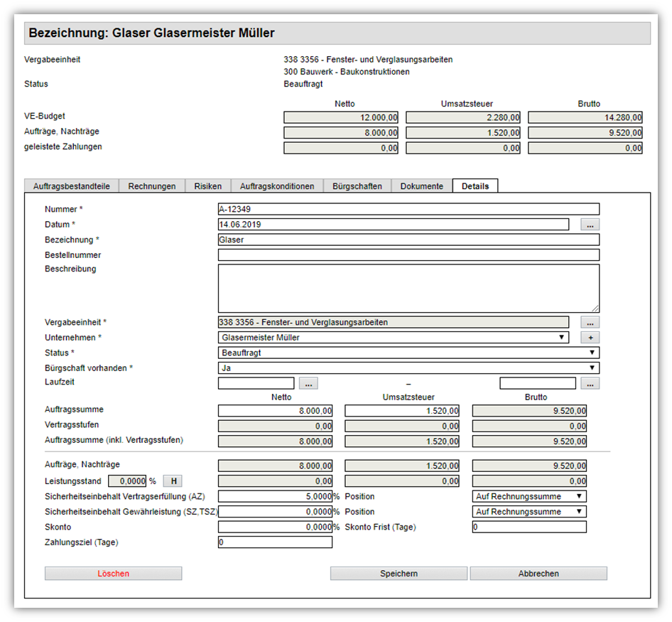
Task: Click inside the Beschreibung text area
Action: click(408, 289)
